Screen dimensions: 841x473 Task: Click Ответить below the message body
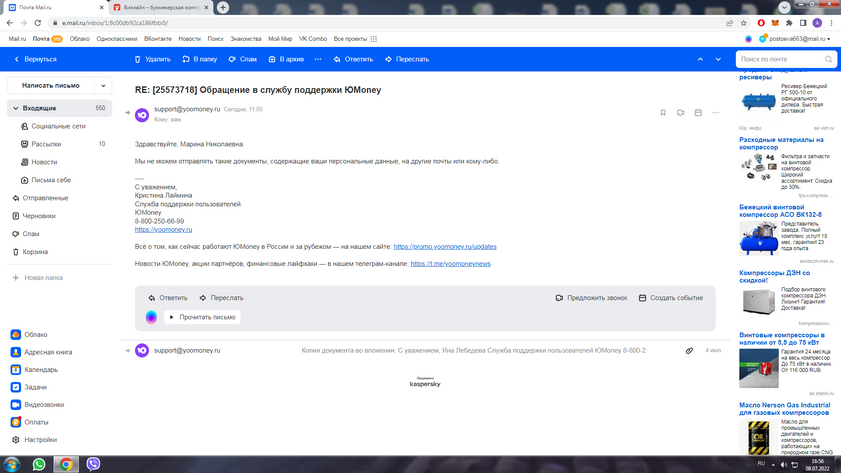[x=168, y=298]
